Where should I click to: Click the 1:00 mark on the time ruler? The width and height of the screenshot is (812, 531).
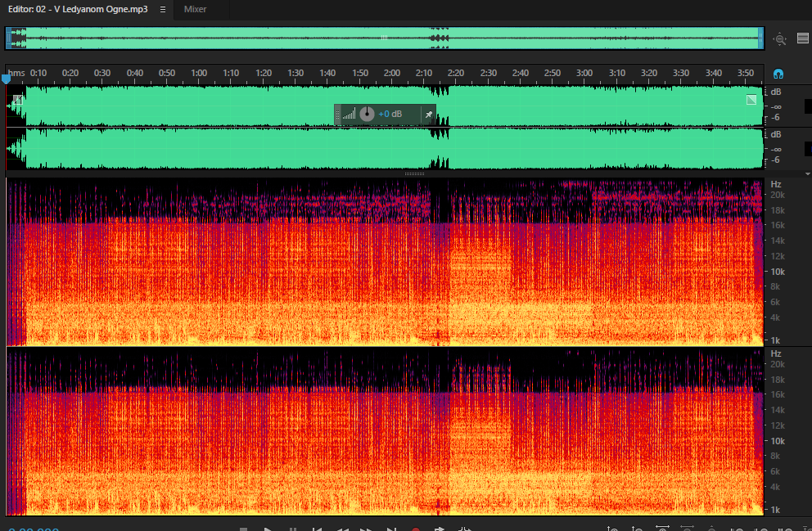[x=199, y=73]
